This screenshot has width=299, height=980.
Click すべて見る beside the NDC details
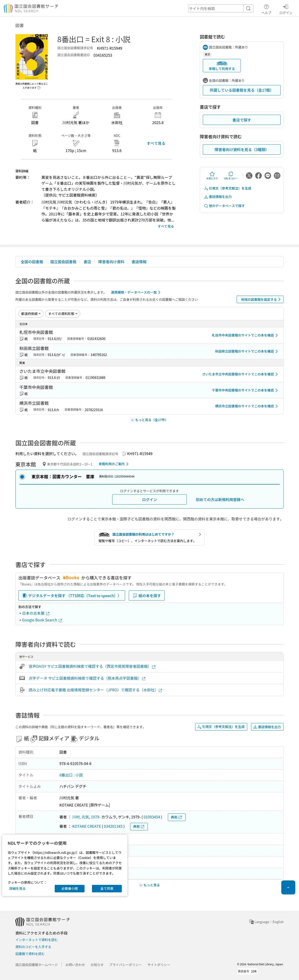(x=156, y=143)
